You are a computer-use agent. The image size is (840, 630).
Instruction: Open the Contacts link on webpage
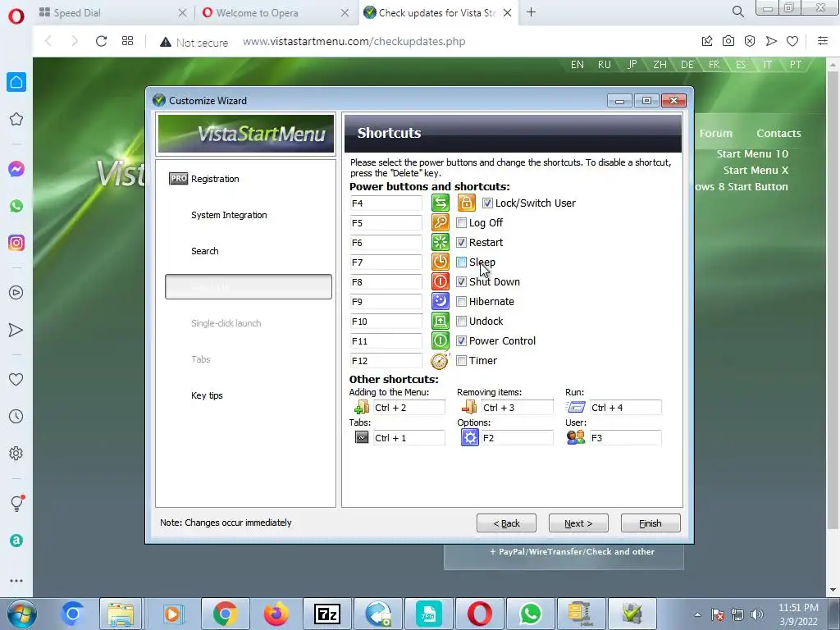(778, 134)
